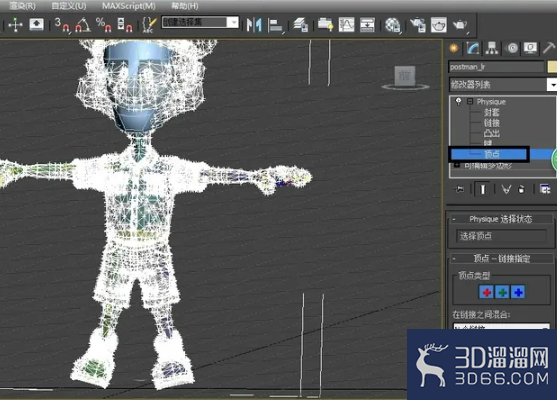Collapse the 顶点-链接指定 rollout

click(454, 259)
